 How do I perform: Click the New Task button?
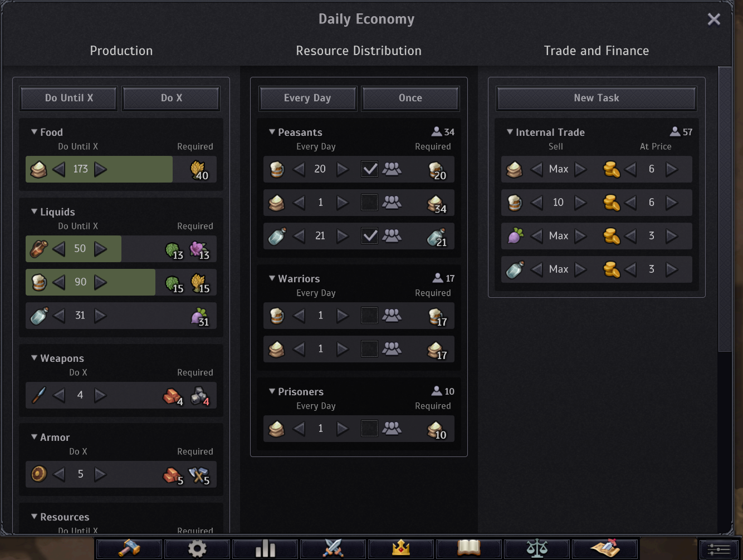[x=596, y=98]
